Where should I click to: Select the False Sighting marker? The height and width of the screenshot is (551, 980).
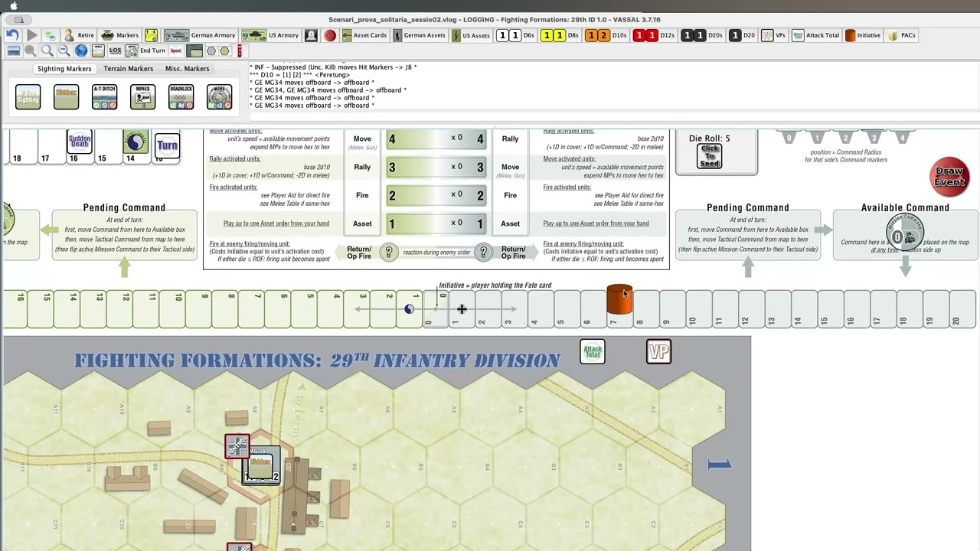point(28,96)
